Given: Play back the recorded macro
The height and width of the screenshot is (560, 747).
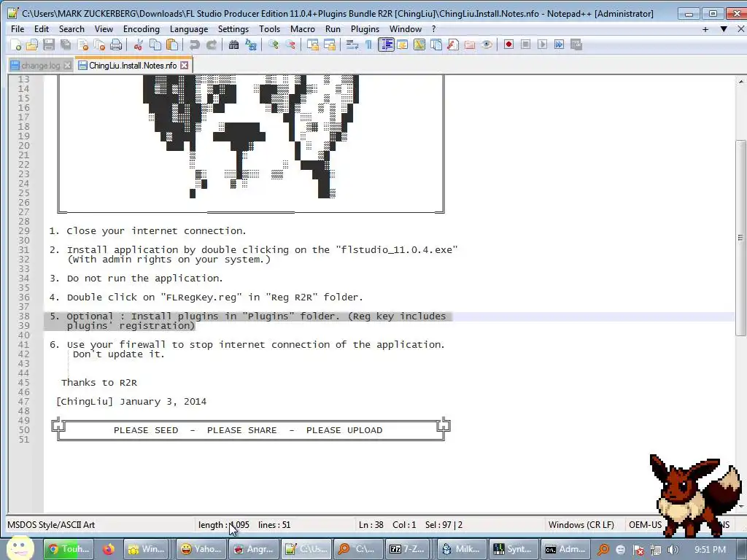Looking at the screenshot, I should coord(542,44).
